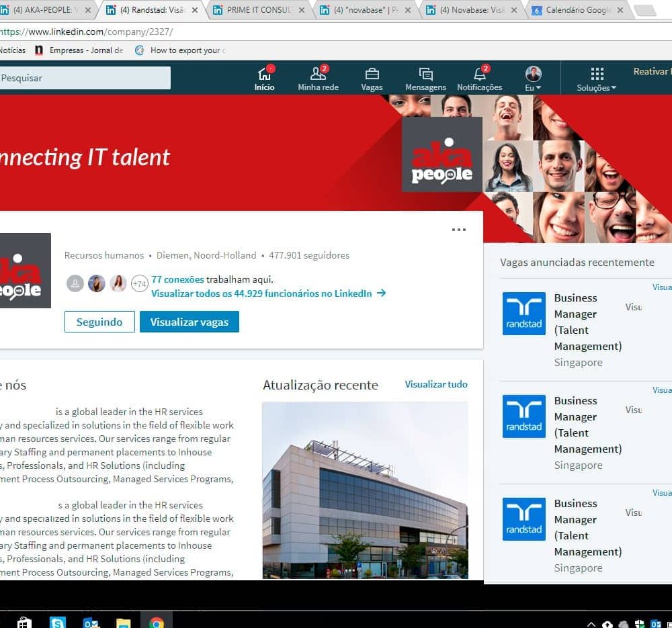This screenshot has height=628, width=672.
Task: Click Visualizar tudo for recent updates
Action: (436, 384)
